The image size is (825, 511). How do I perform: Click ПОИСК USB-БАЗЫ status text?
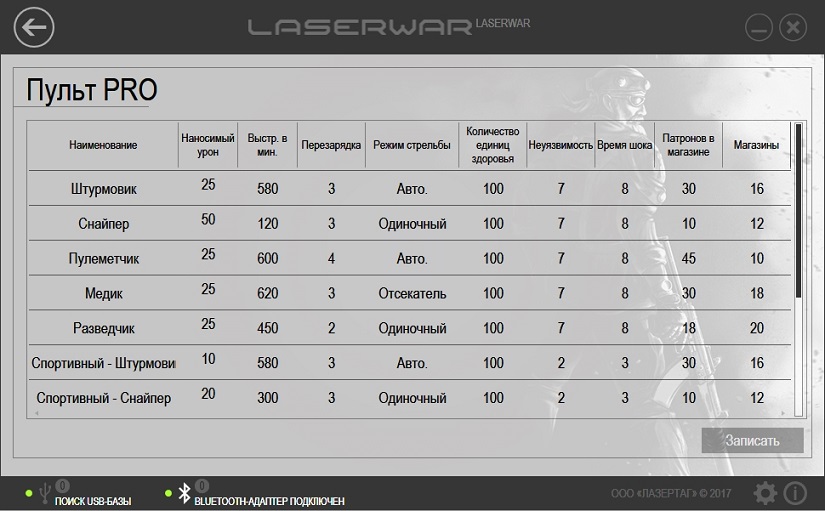point(93,501)
